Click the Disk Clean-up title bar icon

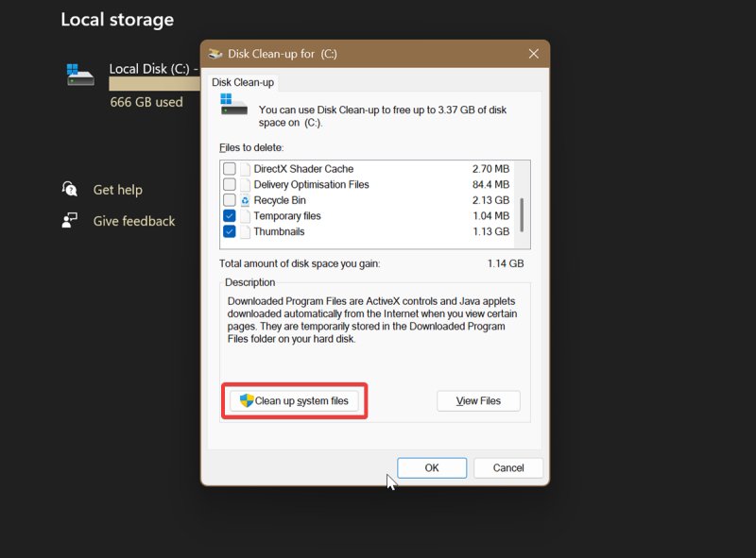point(216,54)
